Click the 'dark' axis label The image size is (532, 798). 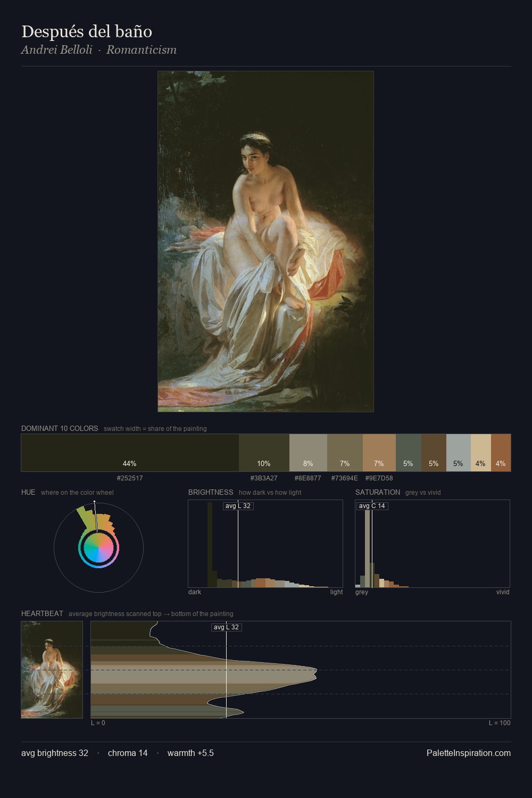195,592
